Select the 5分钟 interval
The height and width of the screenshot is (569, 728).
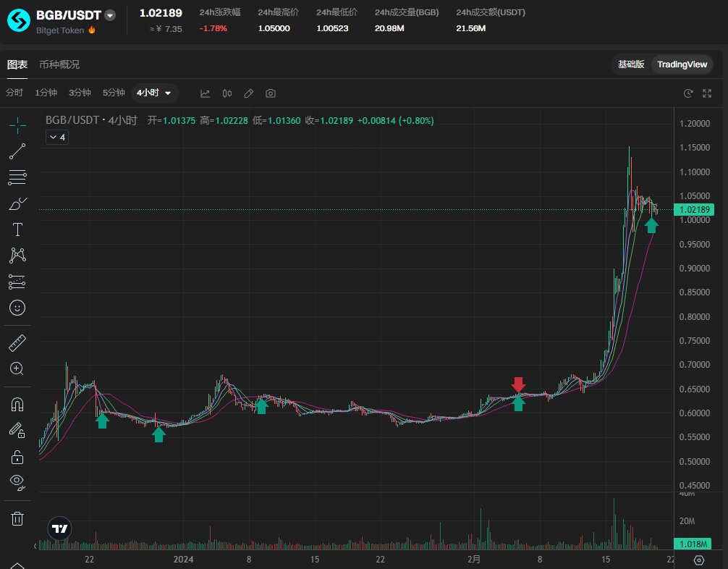tap(114, 93)
